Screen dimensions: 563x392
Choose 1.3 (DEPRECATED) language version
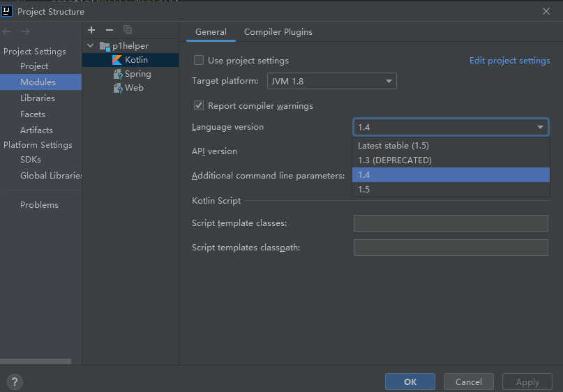point(451,160)
